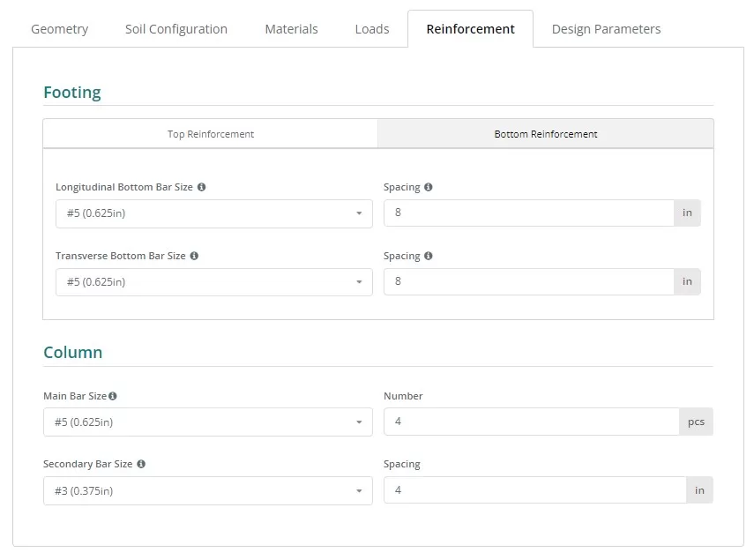
Task: Select the Bottom Reinforcement section
Action: point(546,134)
